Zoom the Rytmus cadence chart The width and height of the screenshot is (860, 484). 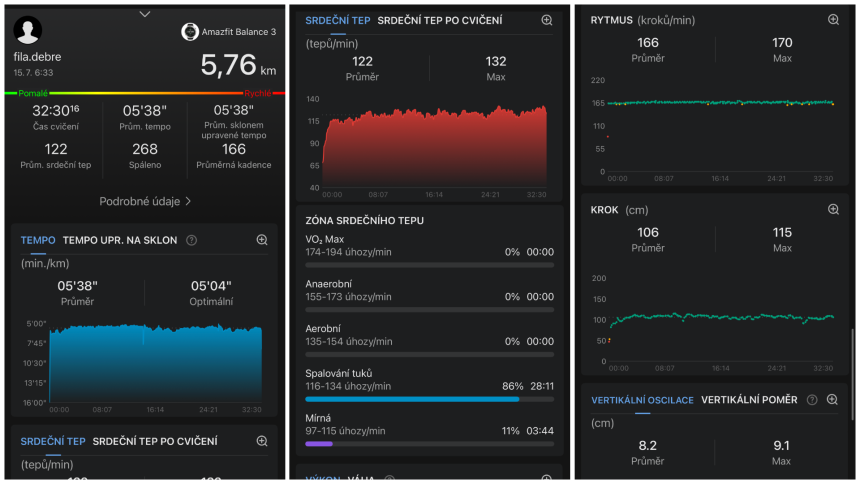833,20
